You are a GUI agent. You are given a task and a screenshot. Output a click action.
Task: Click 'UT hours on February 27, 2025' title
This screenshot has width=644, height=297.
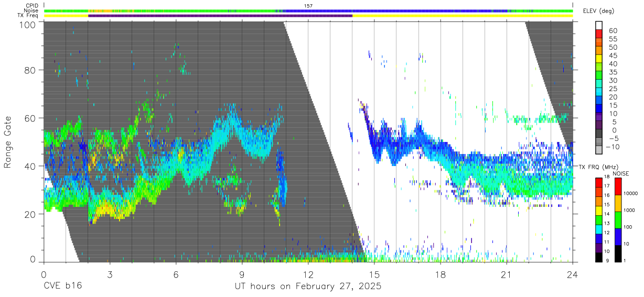click(308, 287)
